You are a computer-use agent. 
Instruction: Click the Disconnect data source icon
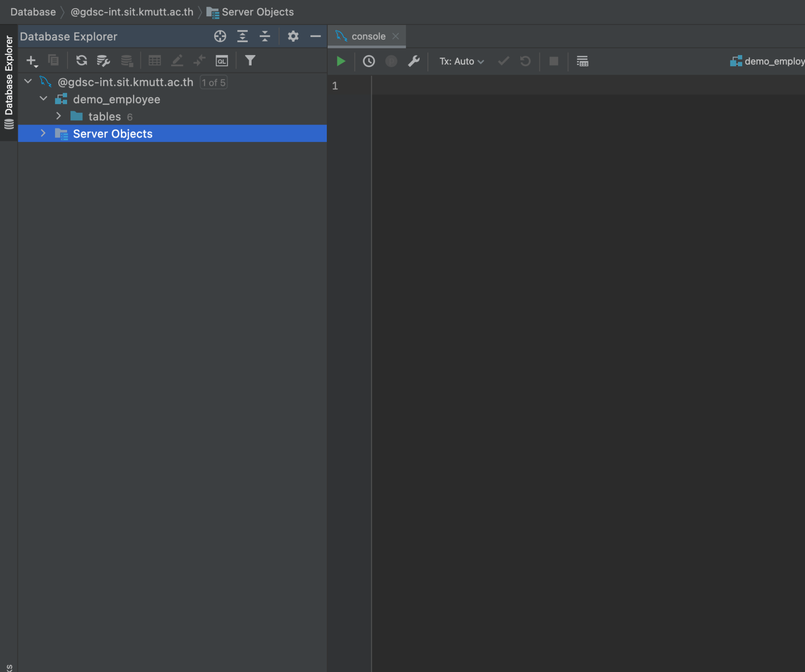(x=126, y=61)
